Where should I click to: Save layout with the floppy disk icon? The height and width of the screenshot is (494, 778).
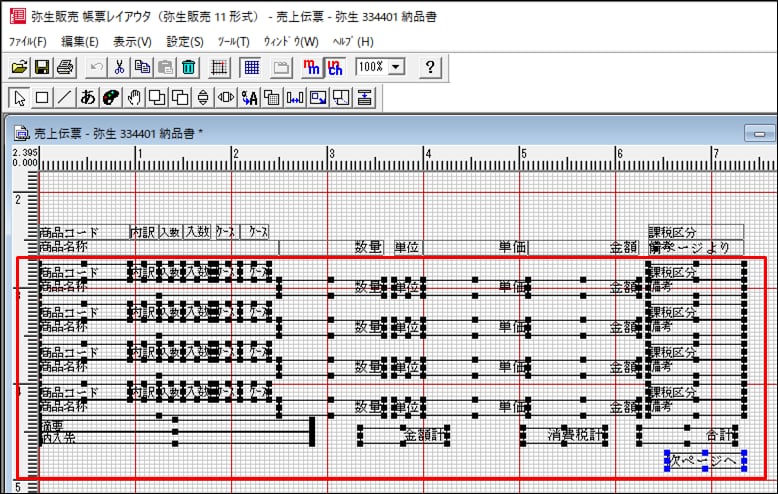[42, 67]
